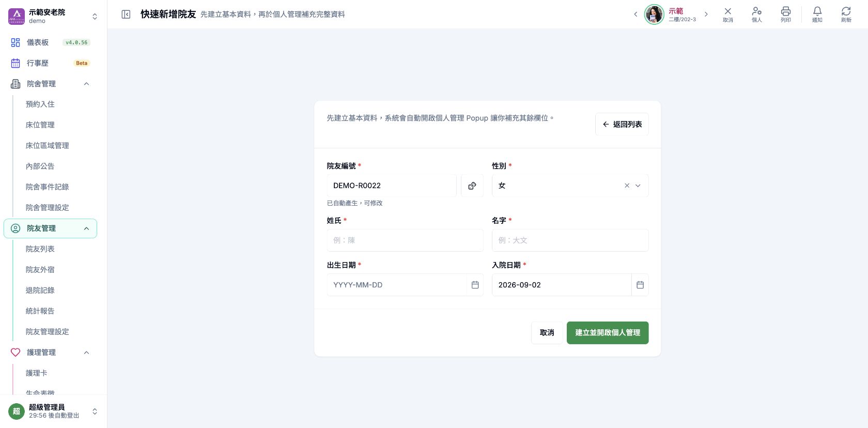Open 內部公告
This screenshot has width=868, height=428.
40,166
